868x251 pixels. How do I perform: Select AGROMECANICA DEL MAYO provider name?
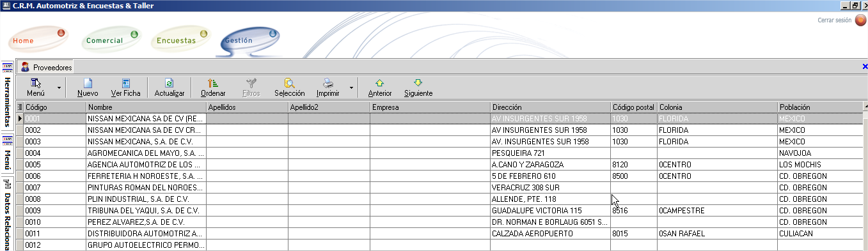[146, 153]
